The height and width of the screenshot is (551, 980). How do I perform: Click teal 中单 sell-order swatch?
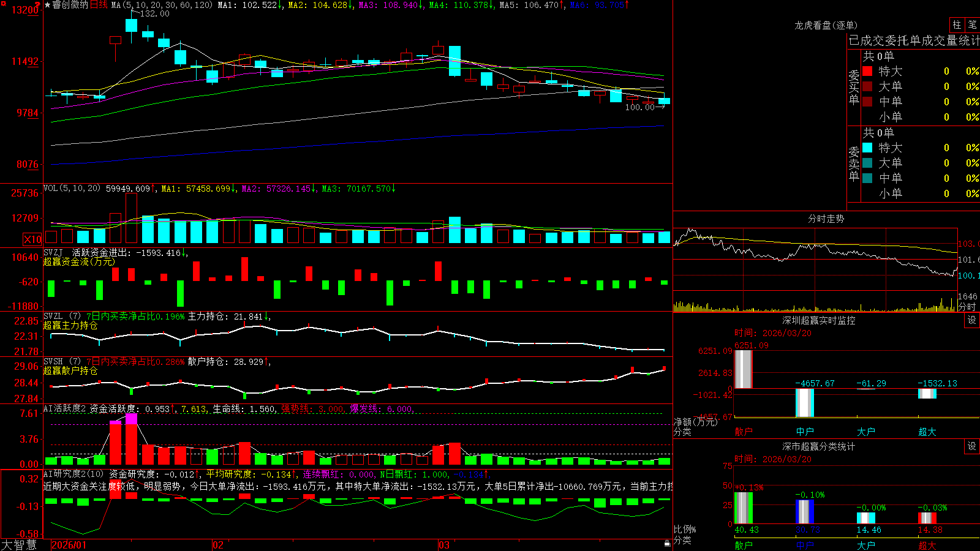(x=867, y=178)
